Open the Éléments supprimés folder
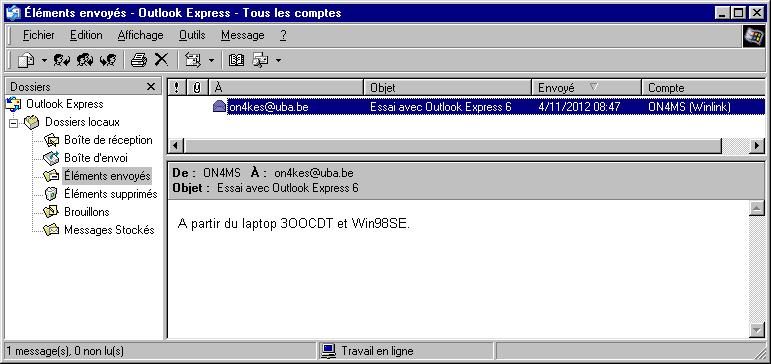Viewport: 771px width, 364px height. (x=111, y=194)
